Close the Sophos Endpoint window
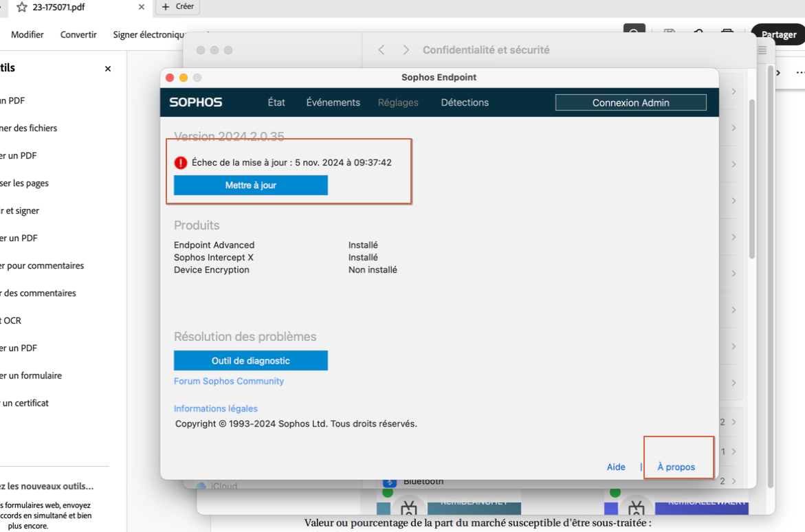805x532 pixels. click(x=170, y=78)
